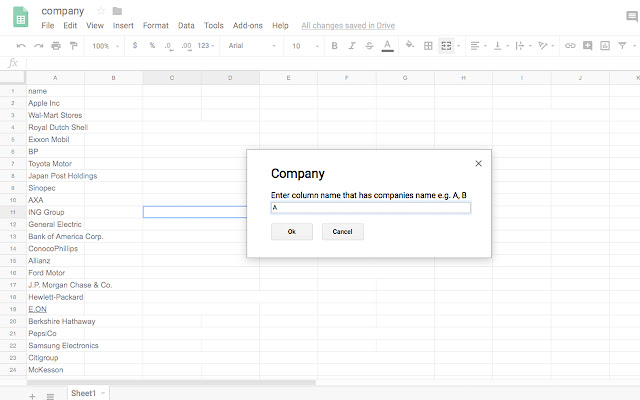
Task: Click the column name input field
Action: coord(371,208)
